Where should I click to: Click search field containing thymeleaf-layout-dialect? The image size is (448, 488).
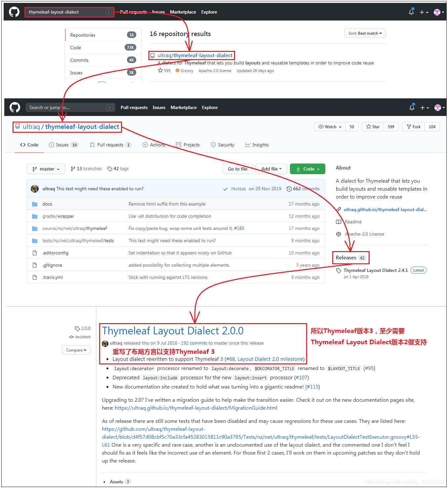tap(69, 12)
